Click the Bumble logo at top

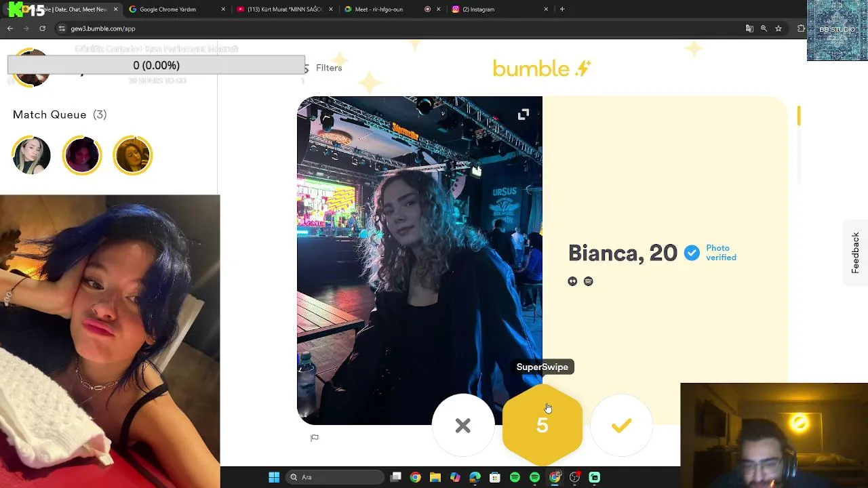pyautogui.click(x=542, y=68)
